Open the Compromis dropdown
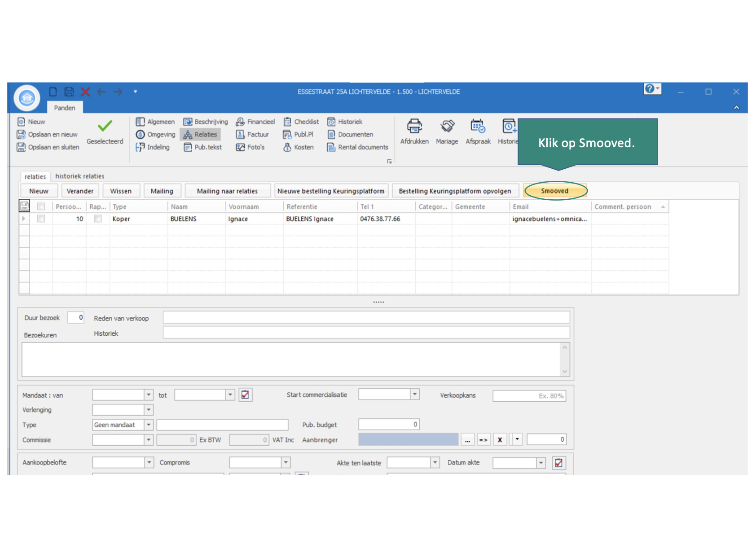756x535 pixels. pos(286,462)
